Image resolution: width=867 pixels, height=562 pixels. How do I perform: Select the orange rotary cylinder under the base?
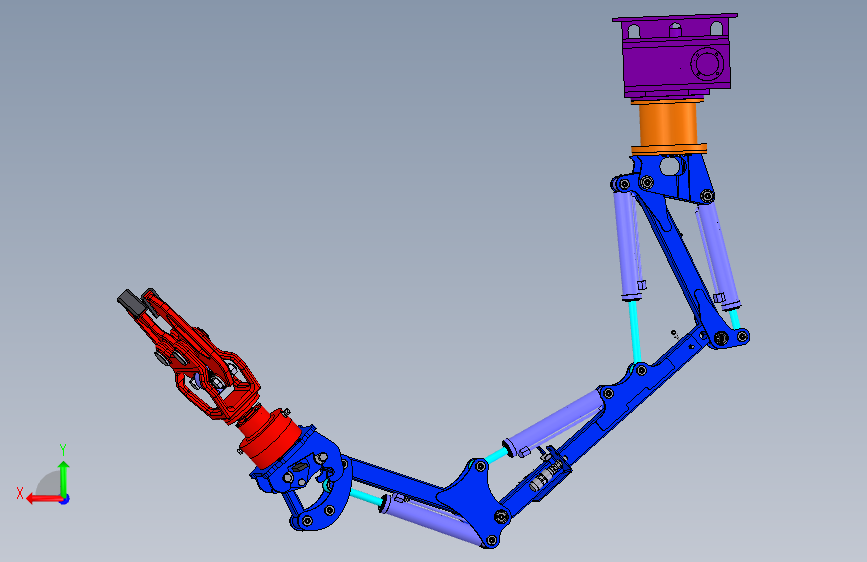[x=668, y=126]
